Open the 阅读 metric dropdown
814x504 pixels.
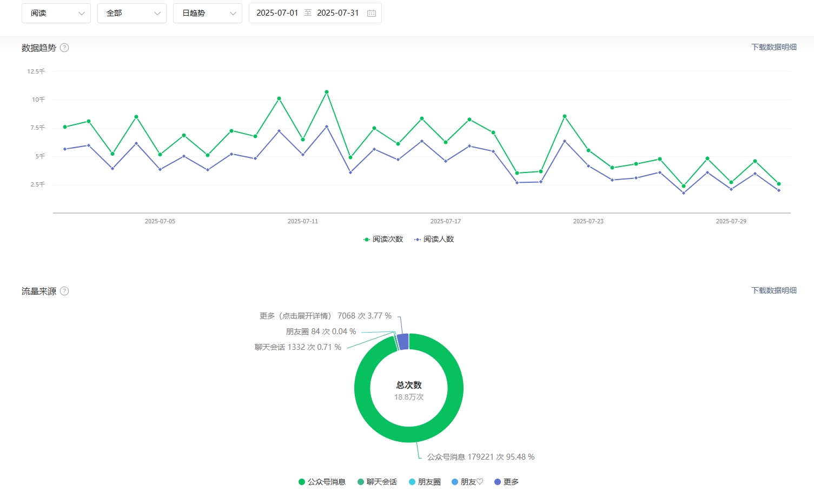56,13
